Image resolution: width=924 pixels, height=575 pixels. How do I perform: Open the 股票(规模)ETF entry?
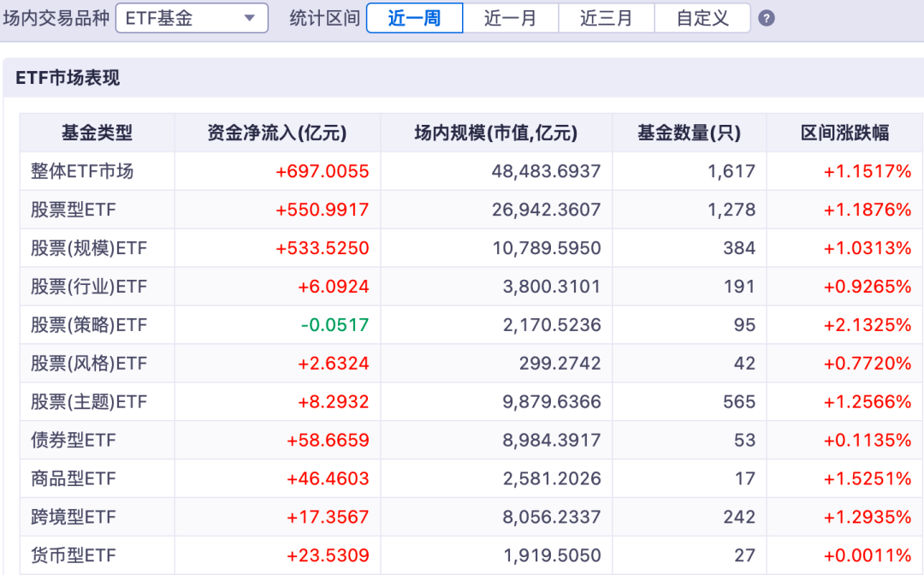88,248
